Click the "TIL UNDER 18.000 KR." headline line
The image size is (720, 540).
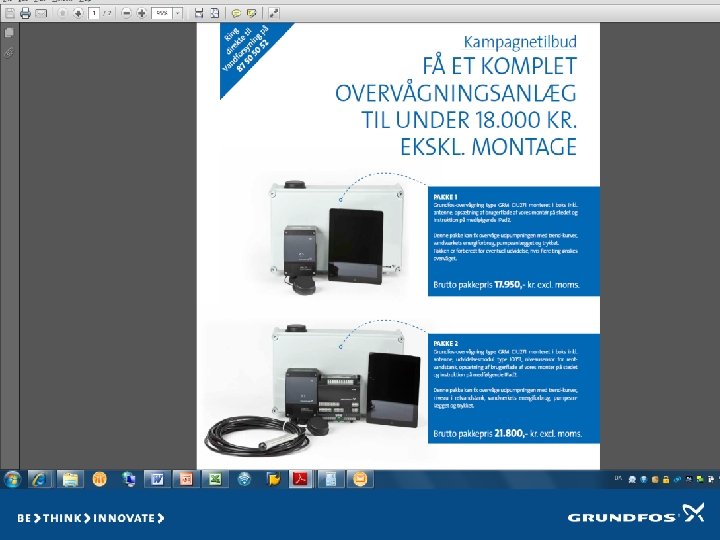click(469, 120)
